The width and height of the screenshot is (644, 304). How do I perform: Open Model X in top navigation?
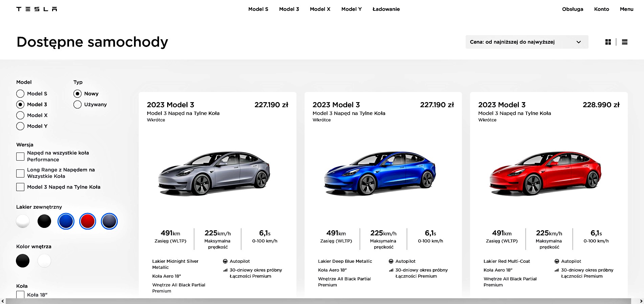click(x=320, y=9)
